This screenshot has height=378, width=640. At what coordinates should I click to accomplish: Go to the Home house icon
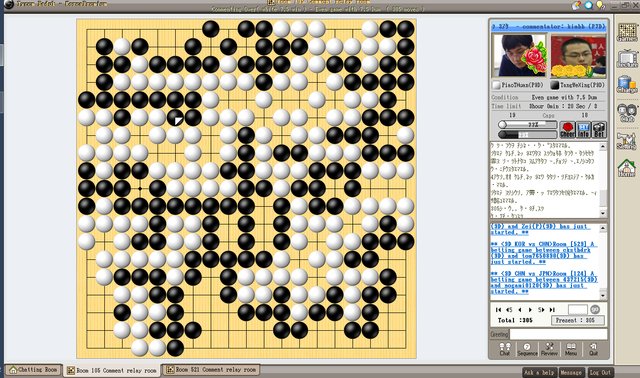tap(627, 168)
